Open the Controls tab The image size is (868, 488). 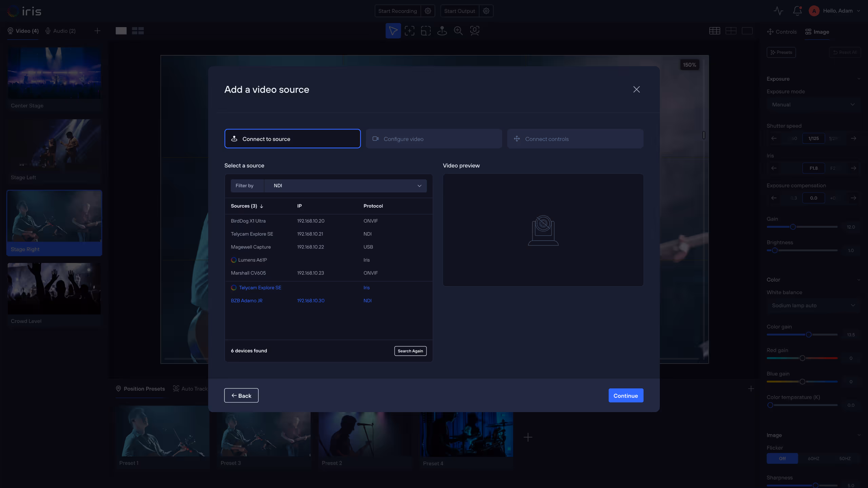[x=782, y=32]
